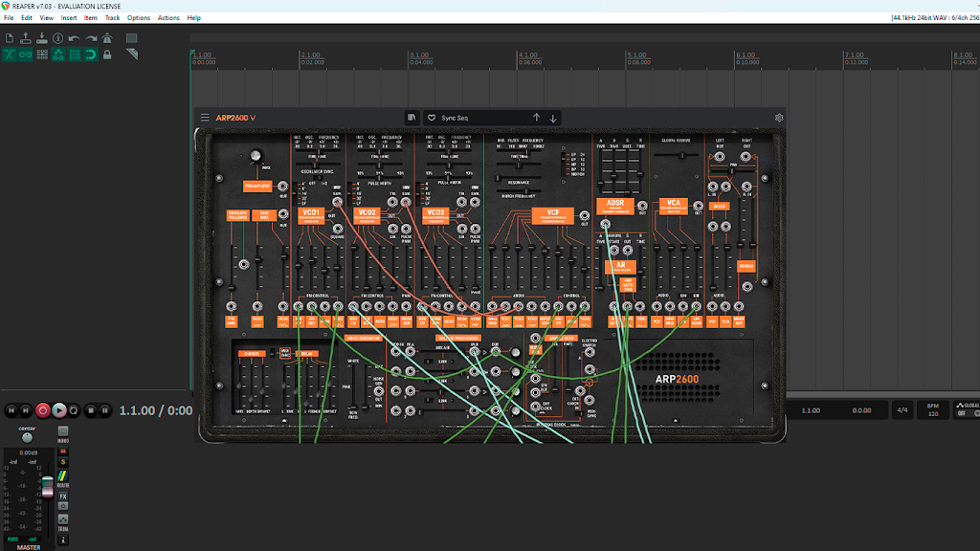This screenshot has height=551, width=980.
Task: Open master track ROUTE button
Action: 63,478
